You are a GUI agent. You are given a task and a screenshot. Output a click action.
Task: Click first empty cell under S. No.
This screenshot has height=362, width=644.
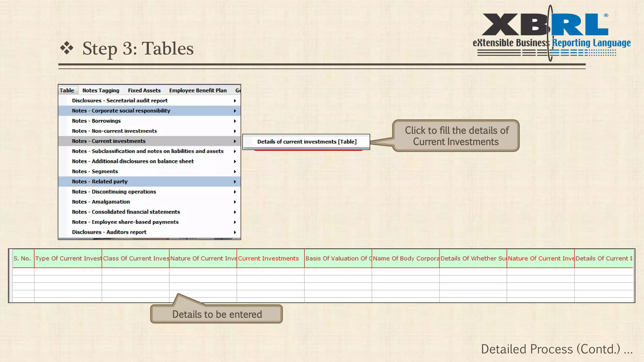23,271
